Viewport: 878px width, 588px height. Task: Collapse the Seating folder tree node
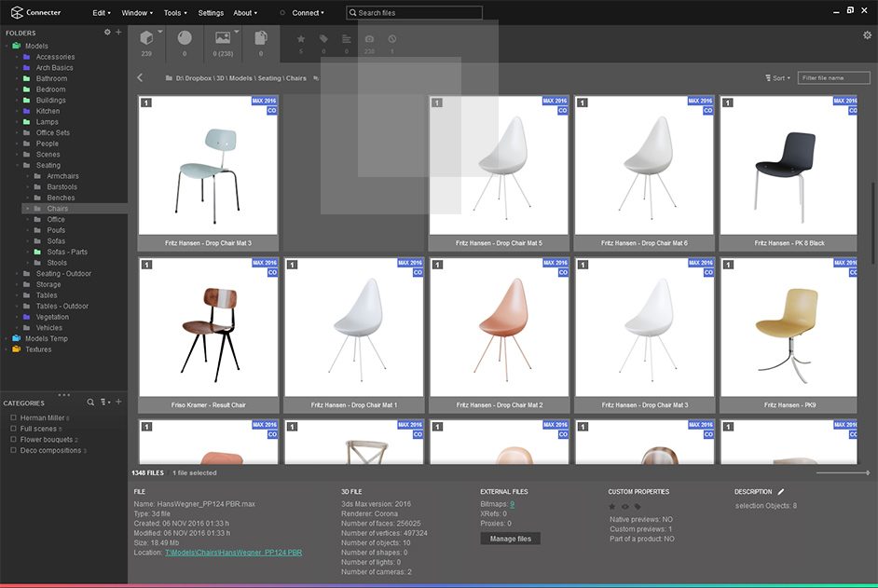point(17,165)
